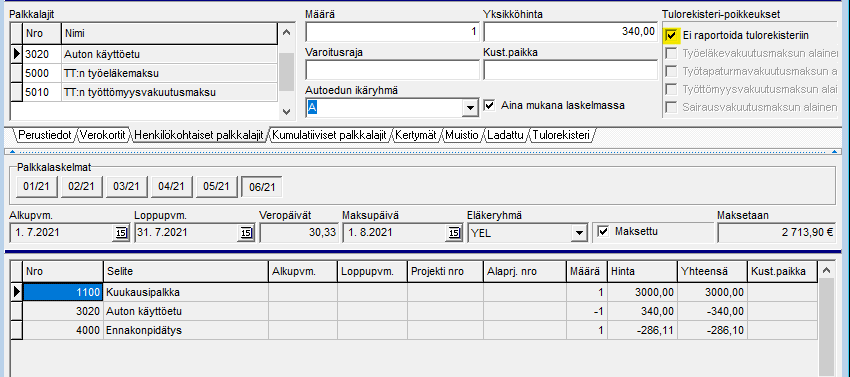Image resolution: width=850 pixels, height=377 pixels.
Task: Click Hinta column header
Action: click(642, 271)
